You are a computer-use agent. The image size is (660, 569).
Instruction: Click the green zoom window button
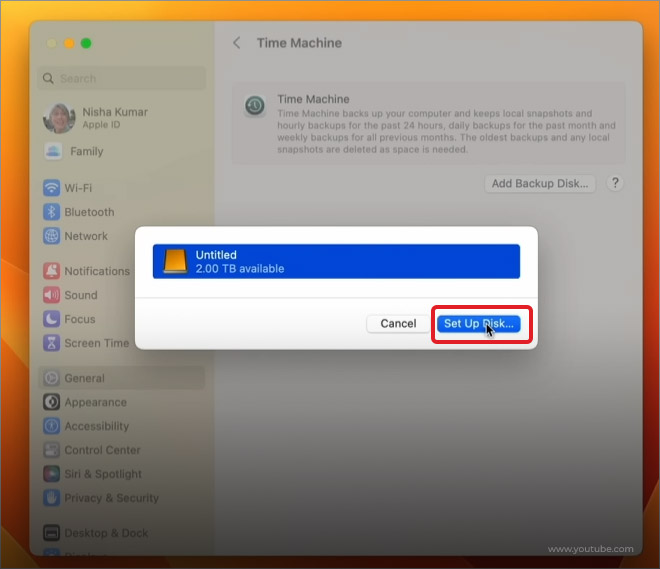pyautogui.click(x=86, y=43)
